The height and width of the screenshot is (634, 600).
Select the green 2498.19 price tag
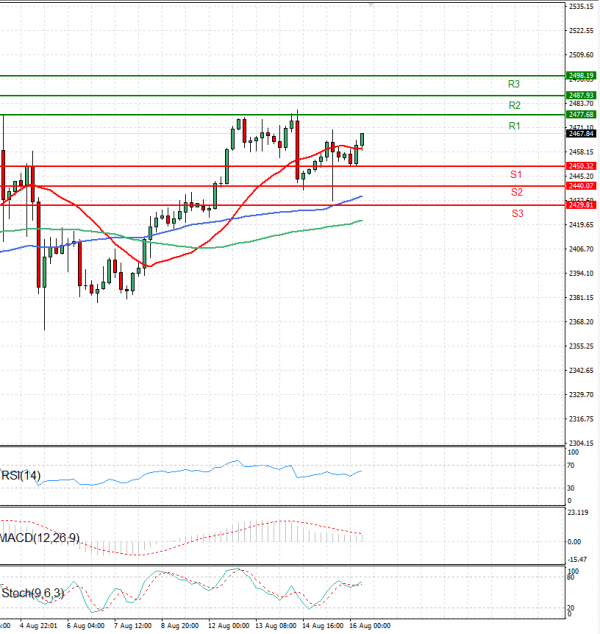(581, 75)
